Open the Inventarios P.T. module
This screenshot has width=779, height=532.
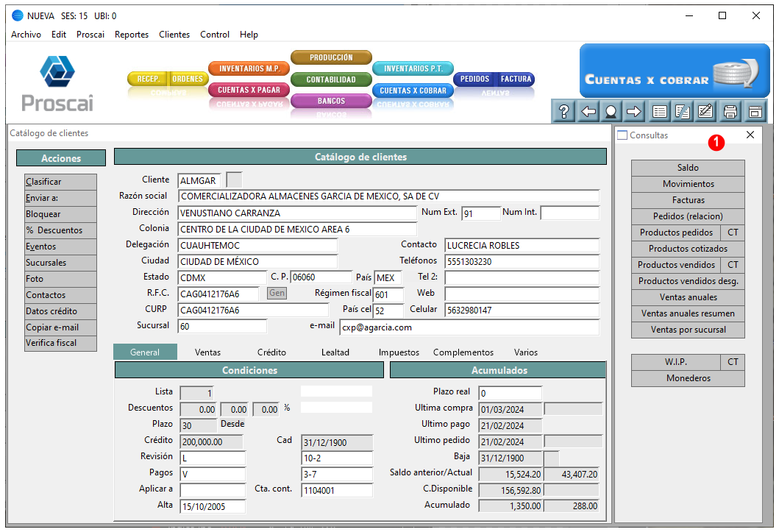(x=413, y=68)
